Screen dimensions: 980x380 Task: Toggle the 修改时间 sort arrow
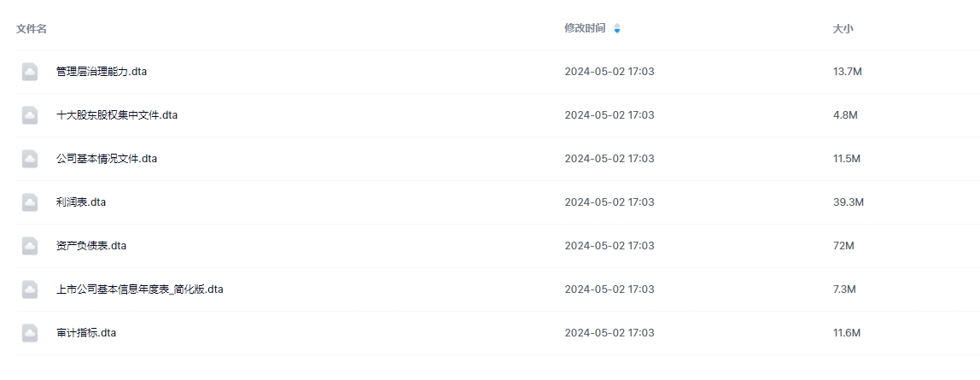[x=617, y=29]
